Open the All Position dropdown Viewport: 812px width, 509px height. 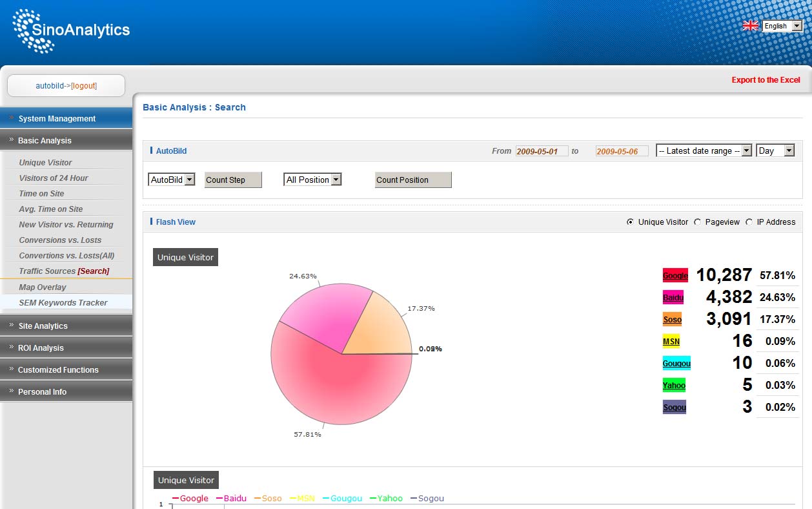click(x=312, y=180)
